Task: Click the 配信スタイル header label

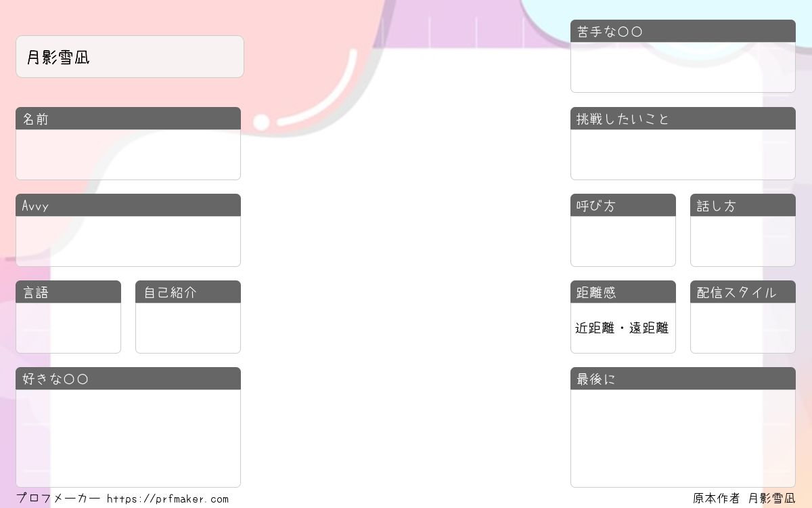Action: (x=736, y=293)
